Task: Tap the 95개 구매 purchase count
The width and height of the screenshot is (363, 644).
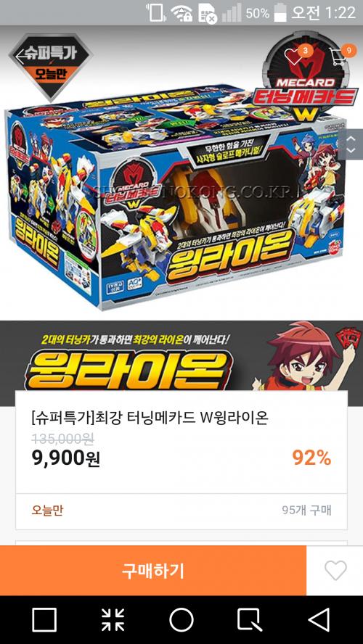Action: (306, 511)
